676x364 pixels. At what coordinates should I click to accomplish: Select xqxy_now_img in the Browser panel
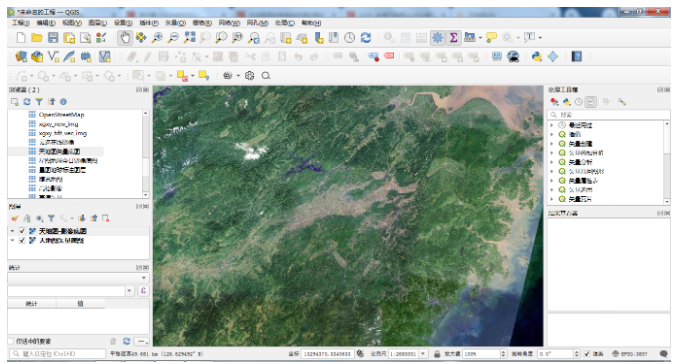[58, 124]
